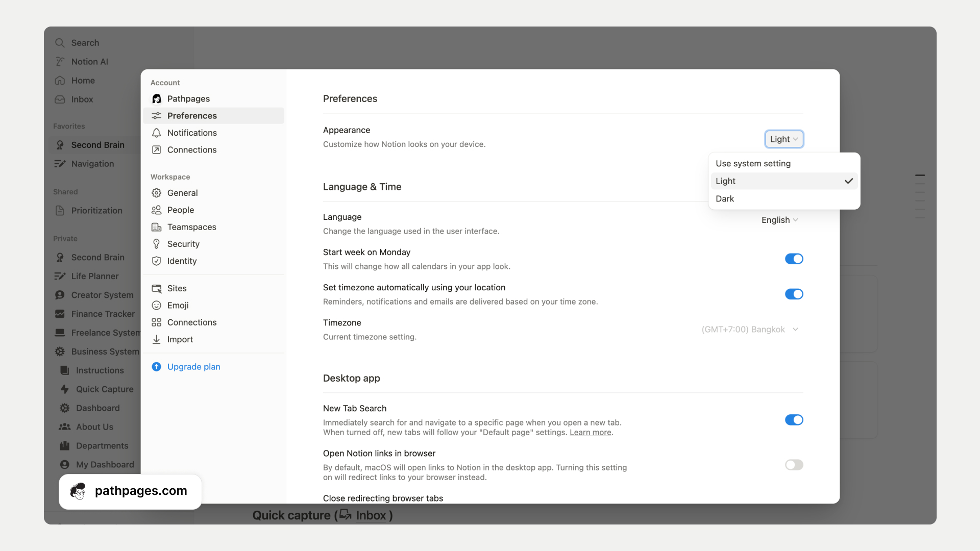This screenshot has width=980, height=551.
Task: Click the Notion AI icon
Action: (x=60, y=62)
